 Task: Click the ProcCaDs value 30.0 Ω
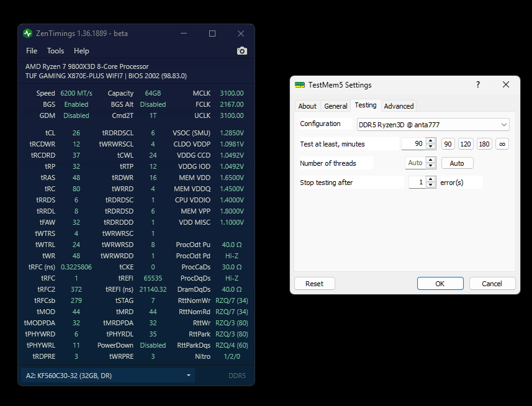point(232,267)
